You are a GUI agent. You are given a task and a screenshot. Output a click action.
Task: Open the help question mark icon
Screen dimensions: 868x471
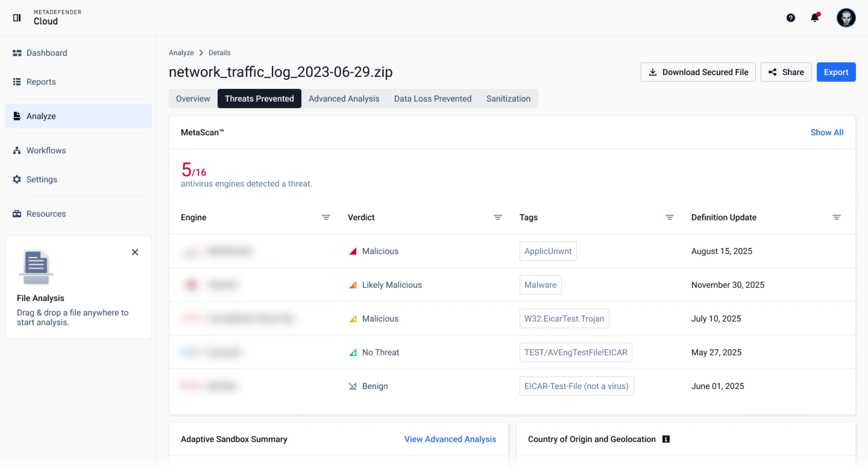coord(791,17)
